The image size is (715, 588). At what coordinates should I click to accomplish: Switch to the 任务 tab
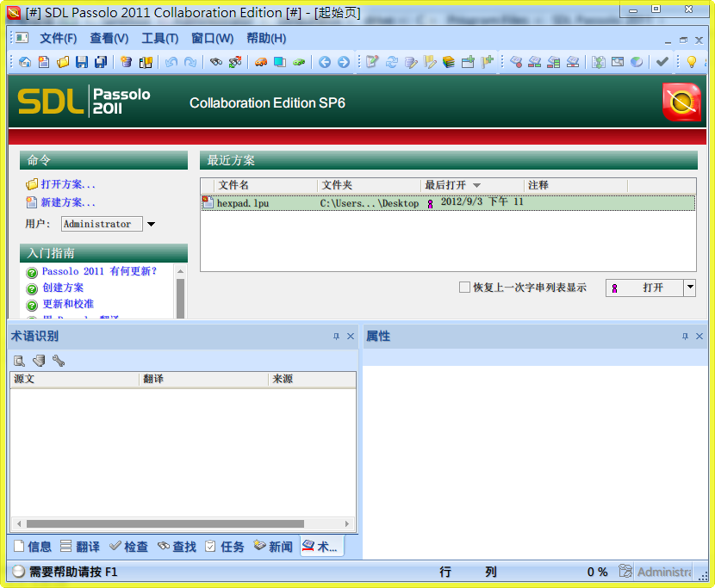(225, 546)
